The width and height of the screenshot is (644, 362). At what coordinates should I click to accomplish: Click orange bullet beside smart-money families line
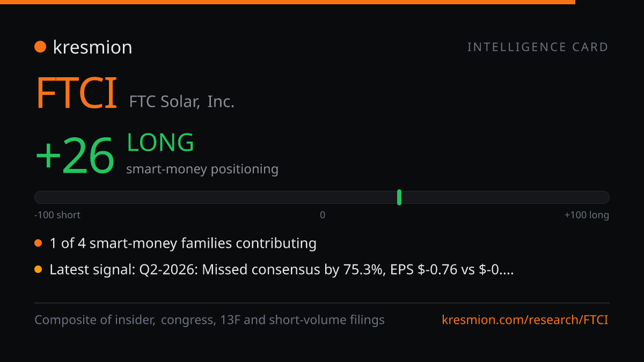[38, 243]
